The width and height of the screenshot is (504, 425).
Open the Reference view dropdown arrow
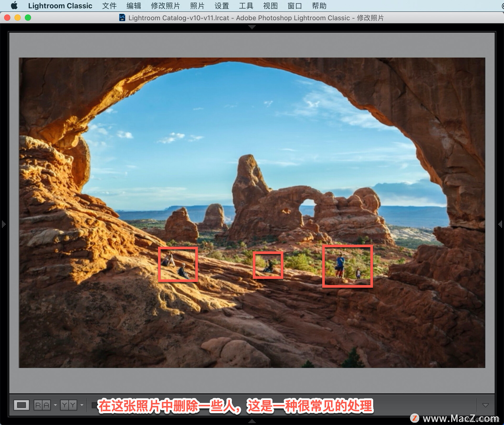tap(55, 405)
